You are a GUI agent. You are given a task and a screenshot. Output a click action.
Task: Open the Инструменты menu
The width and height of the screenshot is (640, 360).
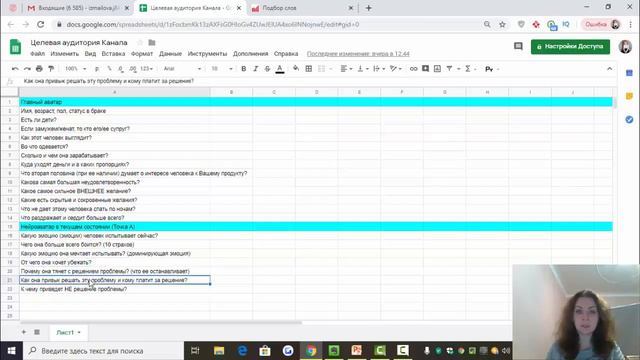click(x=207, y=53)
